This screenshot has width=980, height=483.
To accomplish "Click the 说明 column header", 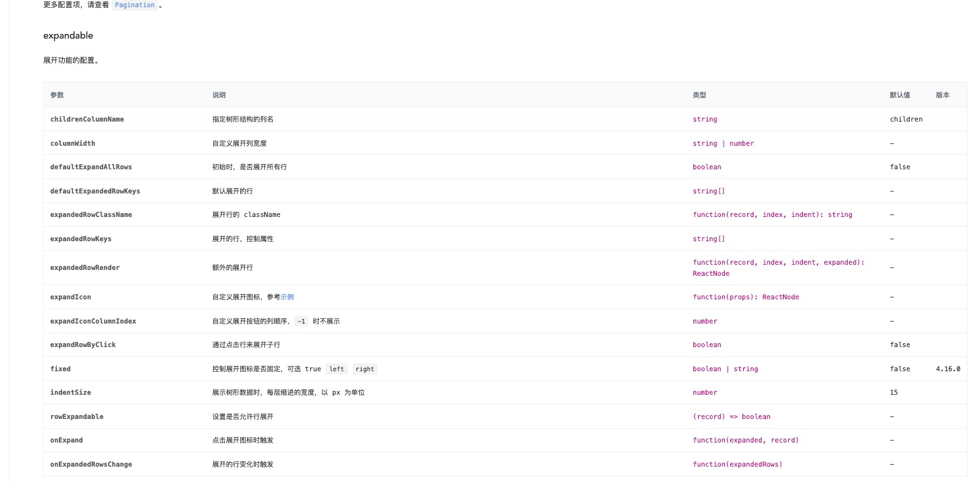I will point(219,95).
